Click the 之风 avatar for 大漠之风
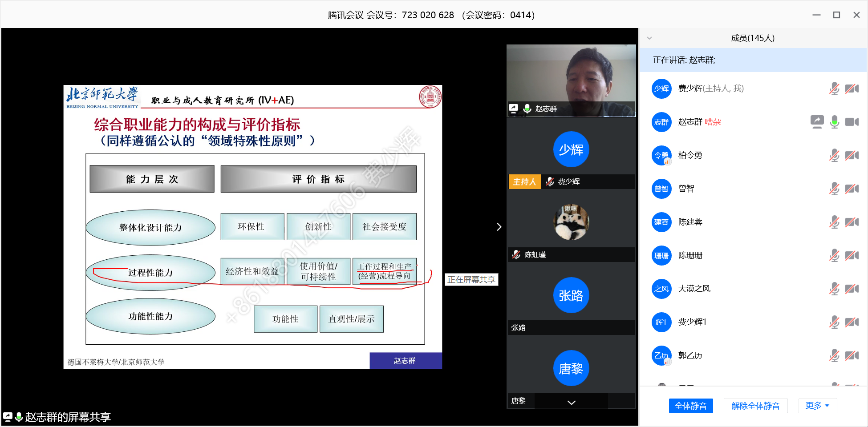 point(661,289)
